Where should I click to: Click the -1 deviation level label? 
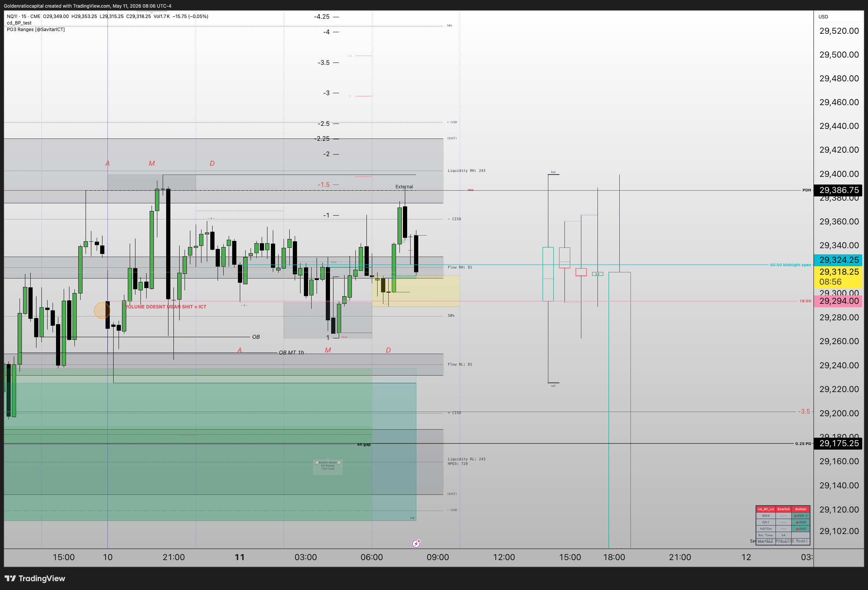click(326, 216)
